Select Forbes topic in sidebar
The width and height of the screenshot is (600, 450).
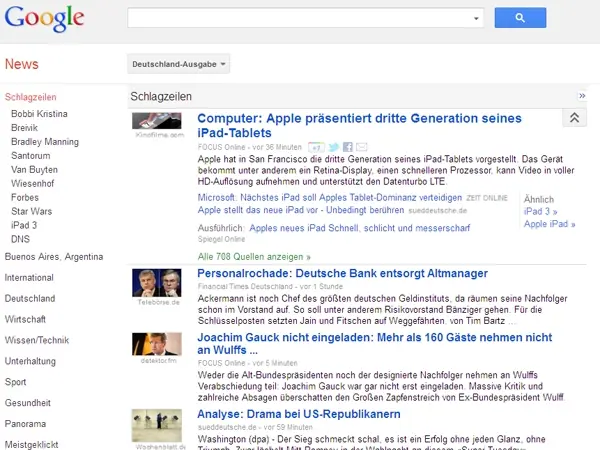[x=25, y=197]
